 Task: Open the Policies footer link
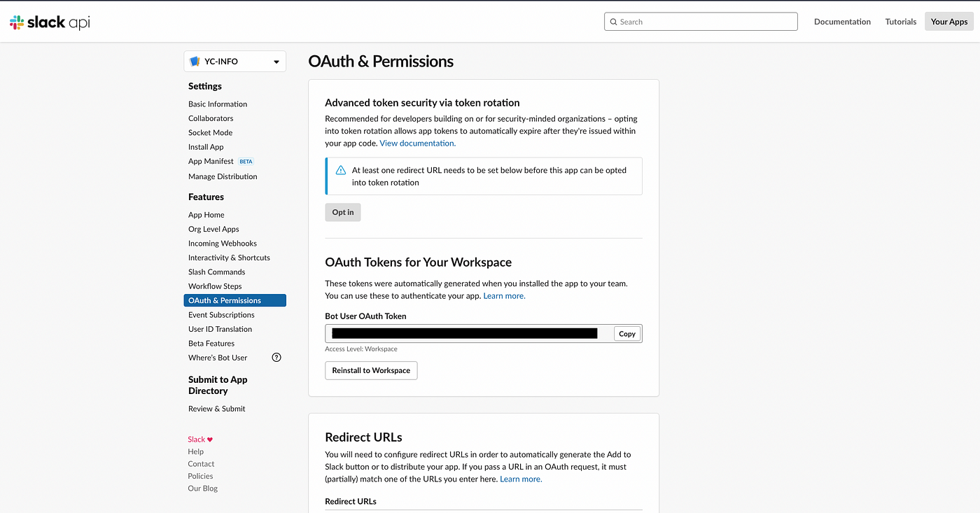point(200,476)
